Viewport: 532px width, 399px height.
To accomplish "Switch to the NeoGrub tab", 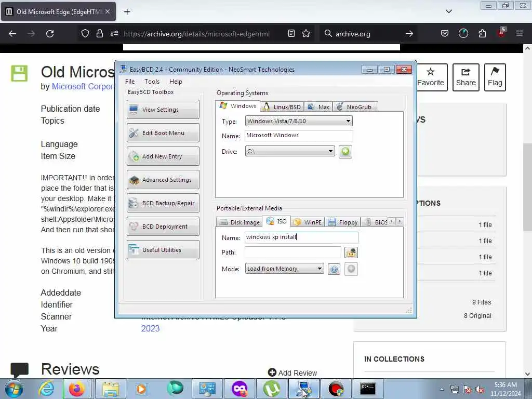I will [x=355, y=107].
